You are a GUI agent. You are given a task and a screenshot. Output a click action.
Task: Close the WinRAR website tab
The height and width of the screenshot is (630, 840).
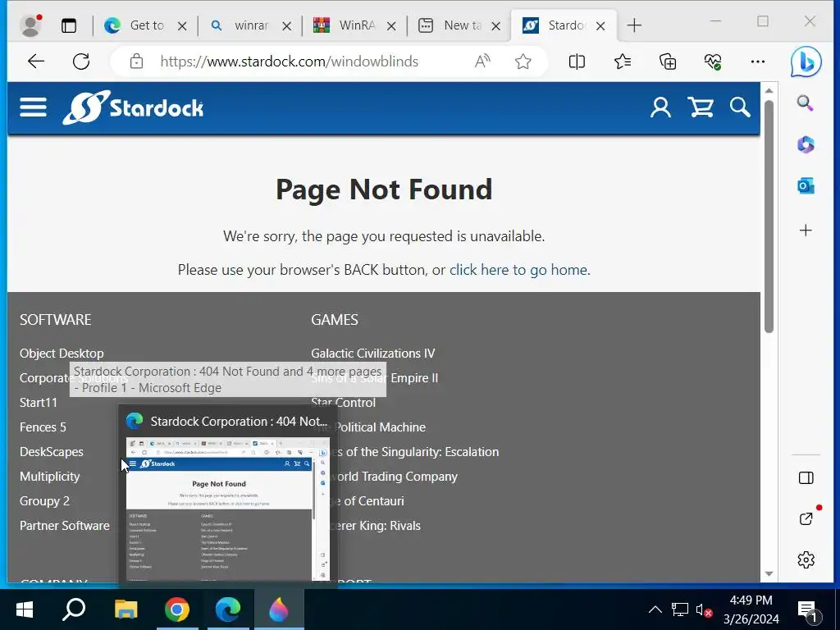(x=391, y=25)
